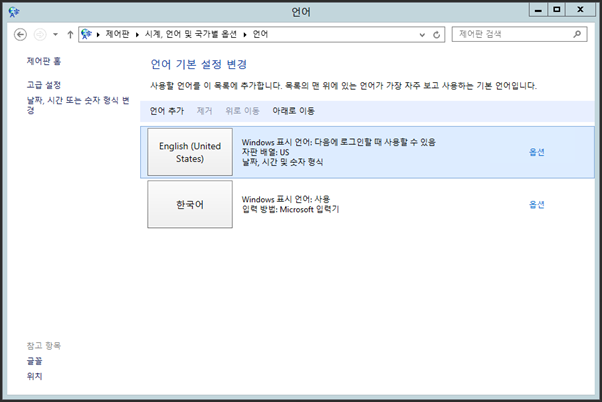Maximize the 언어 window
602x402 pixels.
pyautogui.click(x=556, y=10)
